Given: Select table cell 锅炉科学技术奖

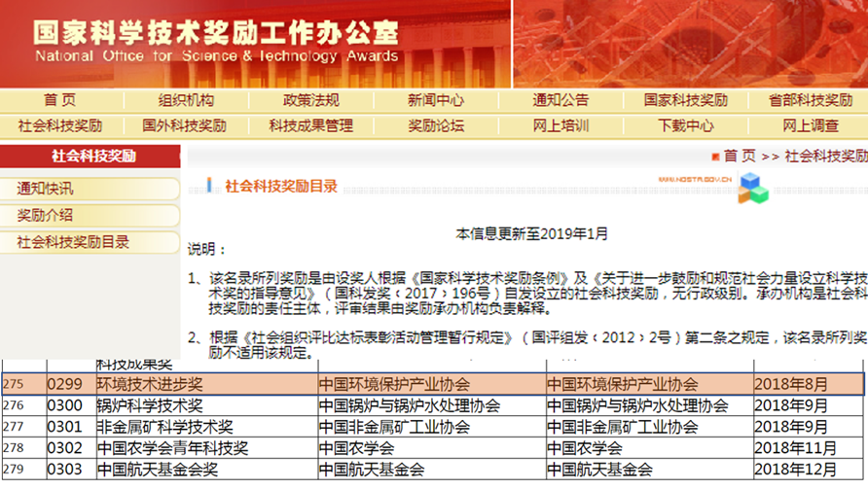Looking at the screenshot, I should (207, 405).
